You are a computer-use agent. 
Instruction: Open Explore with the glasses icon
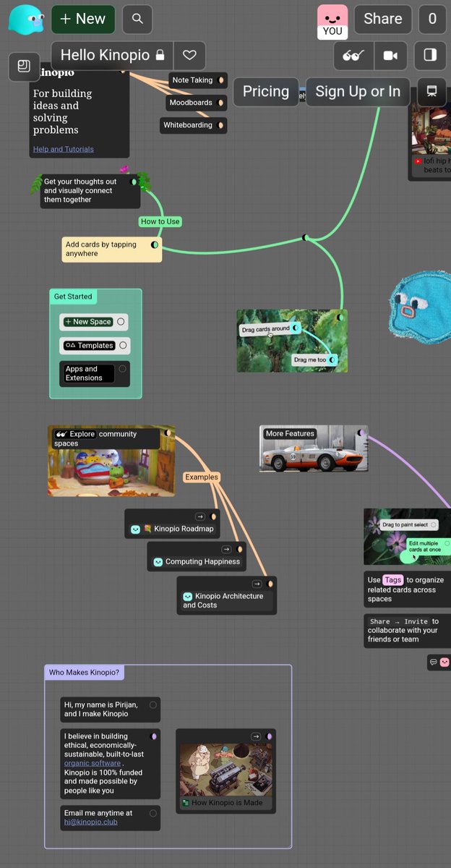tap(353, 56)
